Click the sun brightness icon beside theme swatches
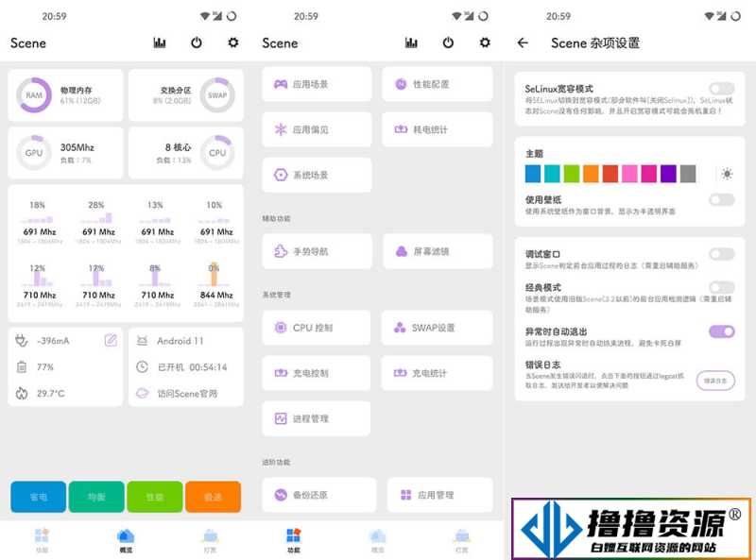Image resolution: width=756 pixels, height=560 pixels. 727,174
